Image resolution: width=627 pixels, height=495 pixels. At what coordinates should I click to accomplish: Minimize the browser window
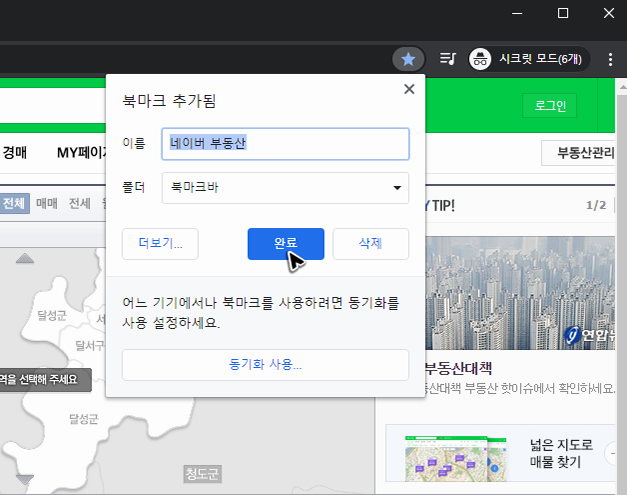tap(517, 13)
